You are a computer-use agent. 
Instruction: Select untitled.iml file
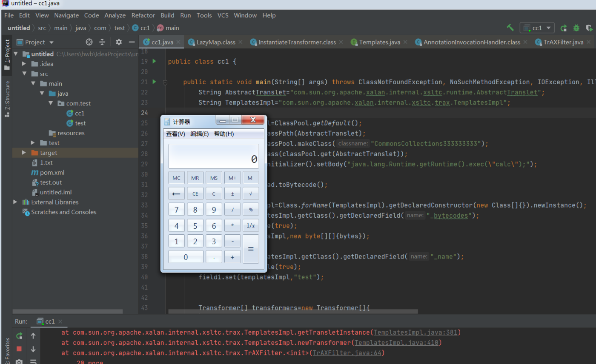pyautogui.click(x=52, y=192)
